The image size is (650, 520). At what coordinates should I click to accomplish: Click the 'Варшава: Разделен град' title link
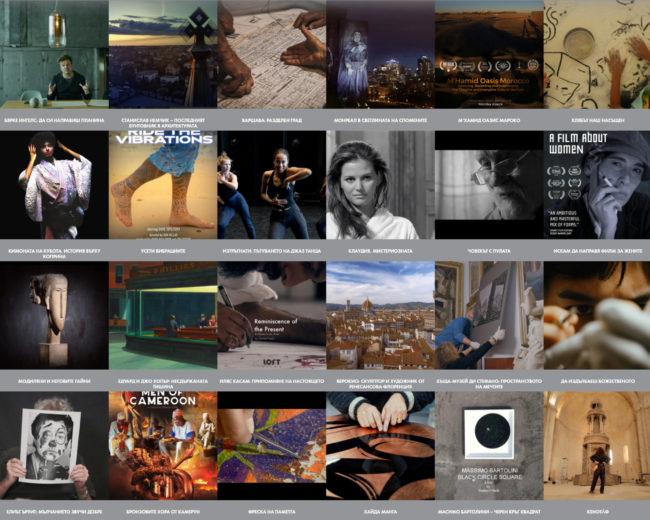pos(271,118)
